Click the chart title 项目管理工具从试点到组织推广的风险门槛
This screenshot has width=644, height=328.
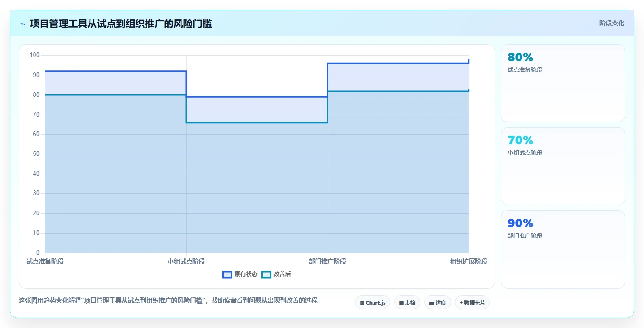point(121,23)
